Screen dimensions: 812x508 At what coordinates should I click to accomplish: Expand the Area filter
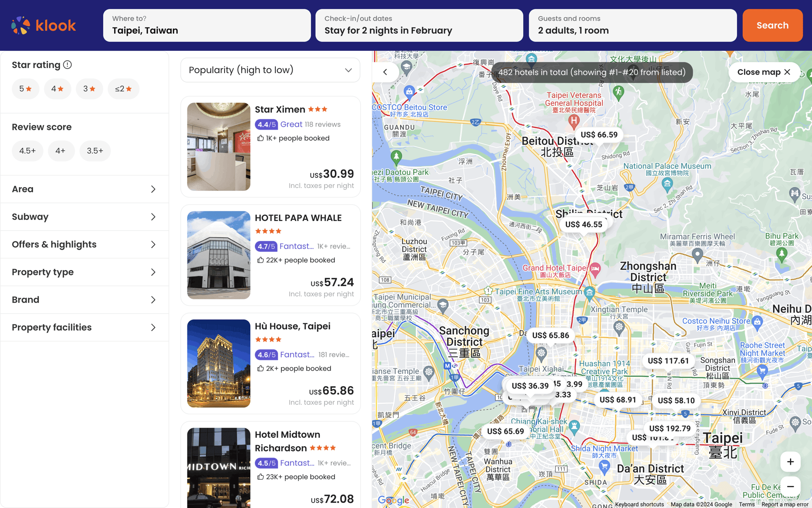click(85, 189)
